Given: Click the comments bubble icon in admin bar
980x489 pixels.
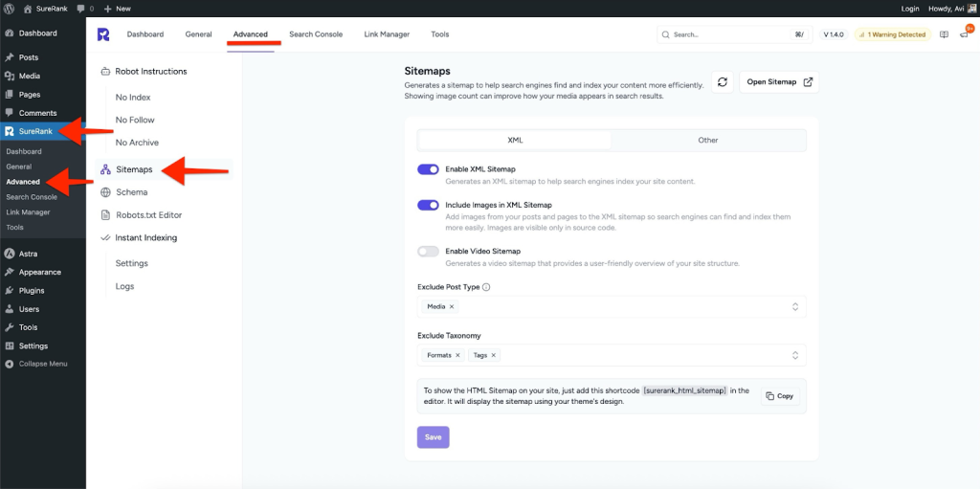Looking at the screenshot, I should click(x=80, y=8).
